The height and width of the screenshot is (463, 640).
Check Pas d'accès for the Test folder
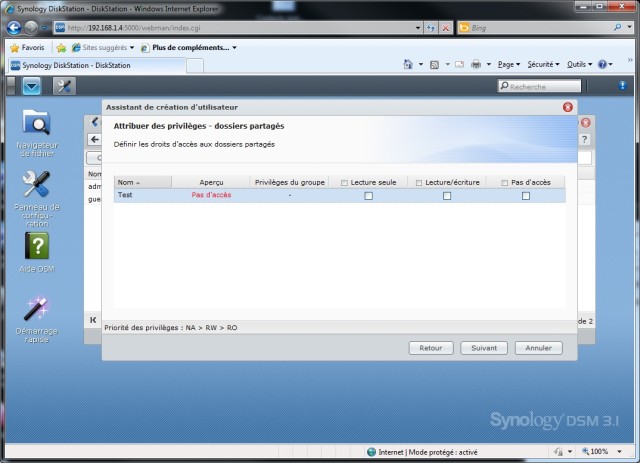(526, 196)
